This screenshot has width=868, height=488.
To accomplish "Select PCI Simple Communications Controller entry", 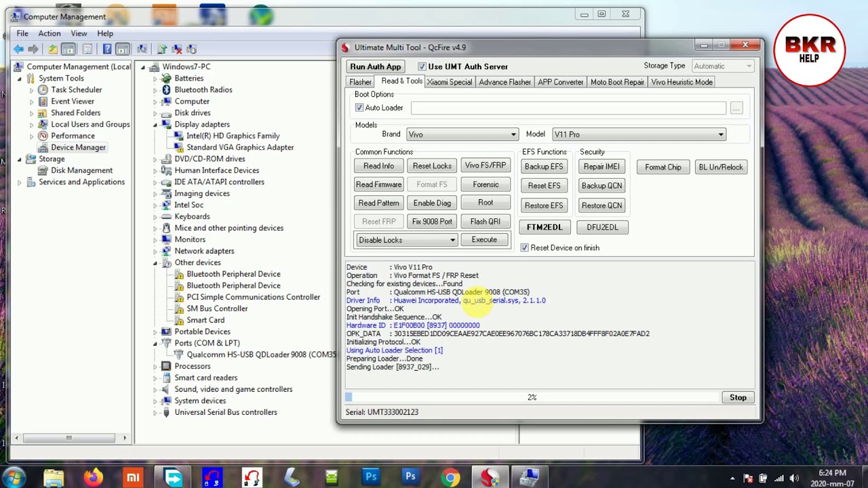I will tap(253, 297).
